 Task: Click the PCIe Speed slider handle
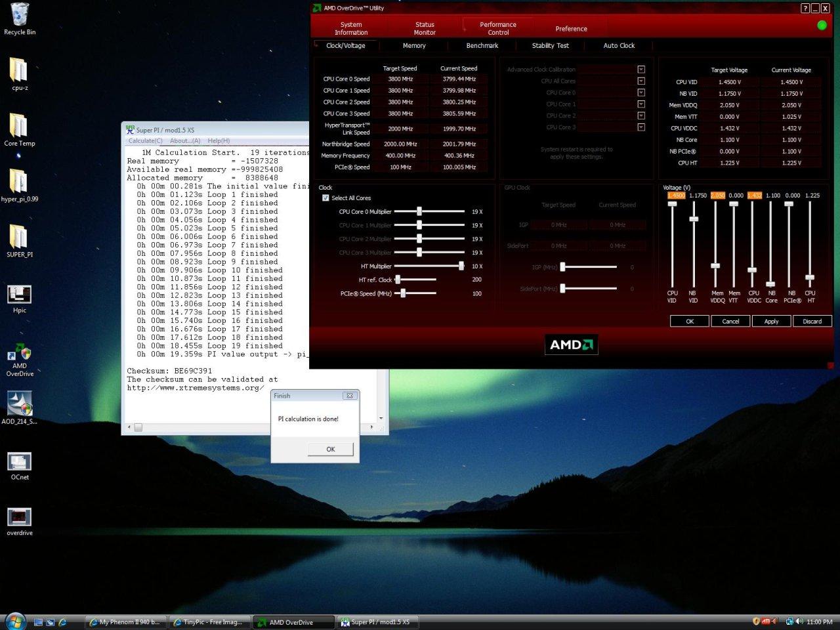coord(403,293)
